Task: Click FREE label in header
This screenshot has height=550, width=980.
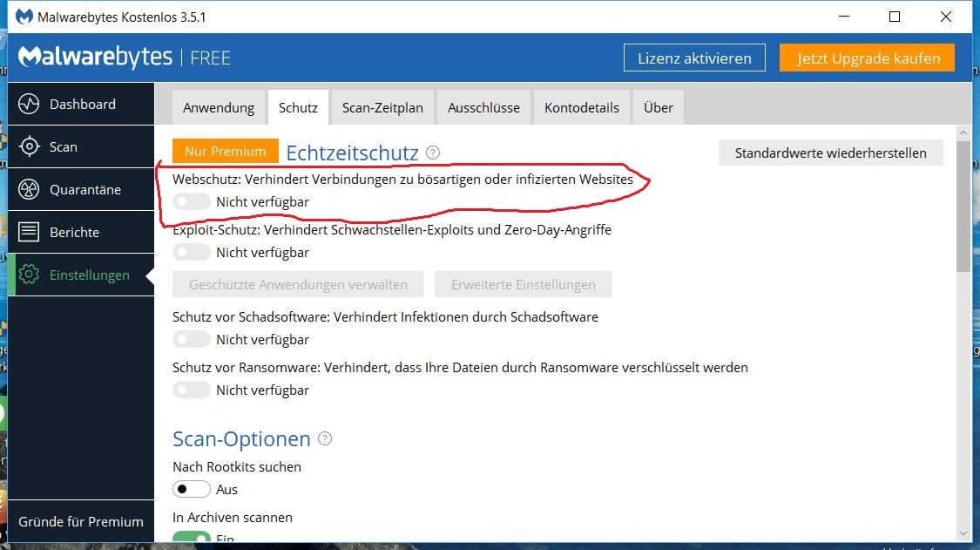Action: click(210, 58)
